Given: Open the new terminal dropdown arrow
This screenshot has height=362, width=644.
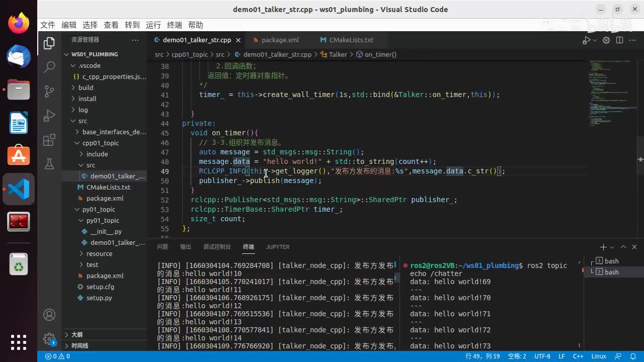Looking at the screenshot, I should click(612, 247).
